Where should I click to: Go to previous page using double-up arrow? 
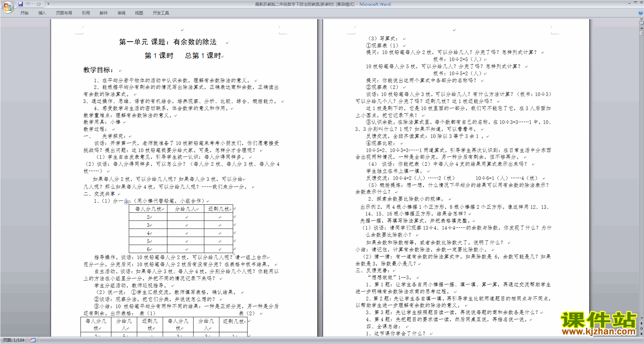point(641,323)
